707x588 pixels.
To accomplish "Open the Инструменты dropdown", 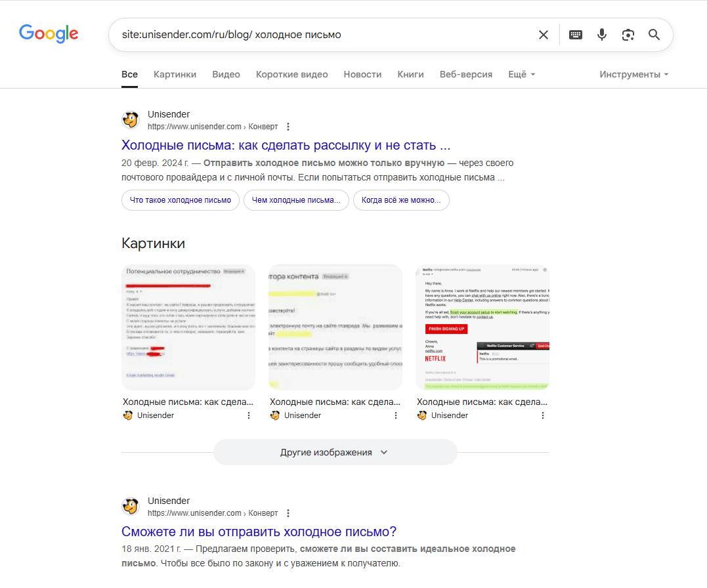I will point(633,74).
